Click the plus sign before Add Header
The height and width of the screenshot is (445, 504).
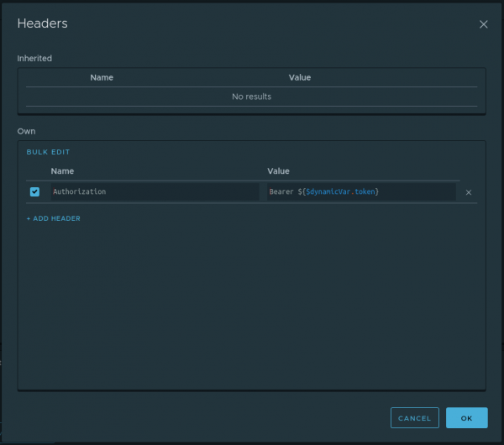[x=29, y=218]
